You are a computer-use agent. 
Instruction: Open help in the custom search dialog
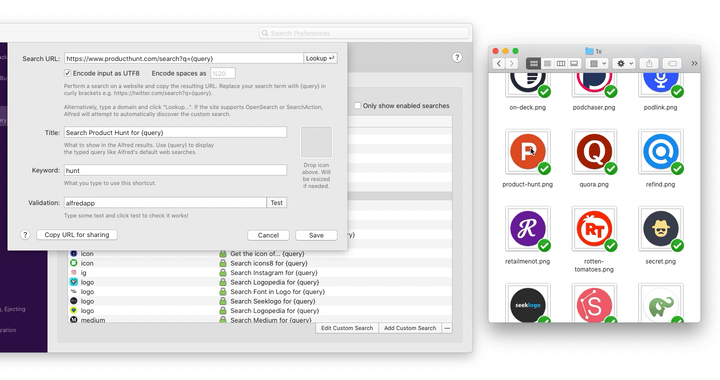[x=25, y=235]
